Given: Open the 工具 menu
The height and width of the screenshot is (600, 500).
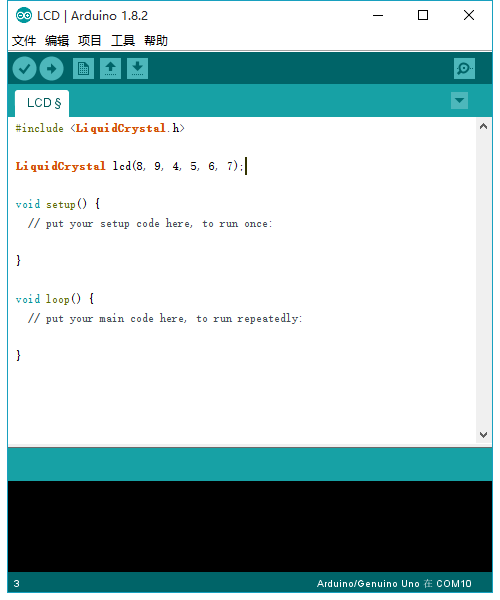Looking at the screenshot, I should coord(123,41).
